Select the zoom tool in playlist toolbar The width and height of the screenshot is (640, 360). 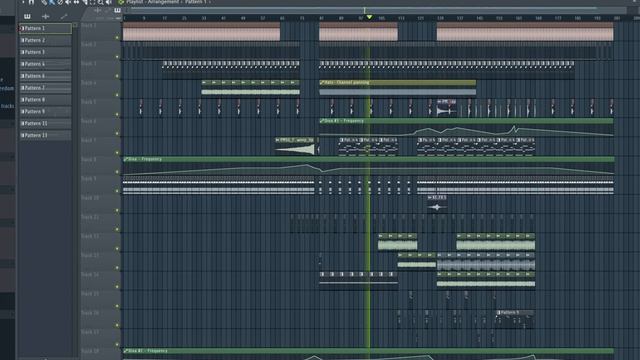point(100,2)
